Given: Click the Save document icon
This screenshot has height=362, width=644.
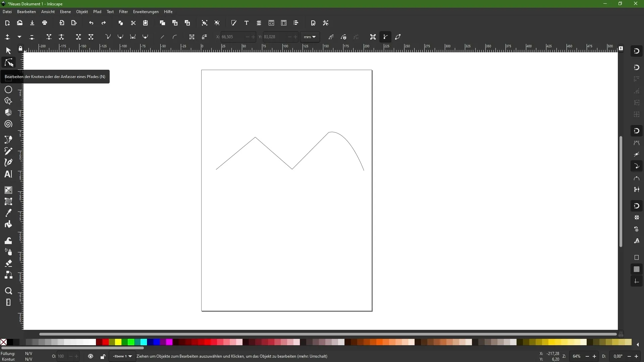Looking at the screenshot, I should pos(32,23).
